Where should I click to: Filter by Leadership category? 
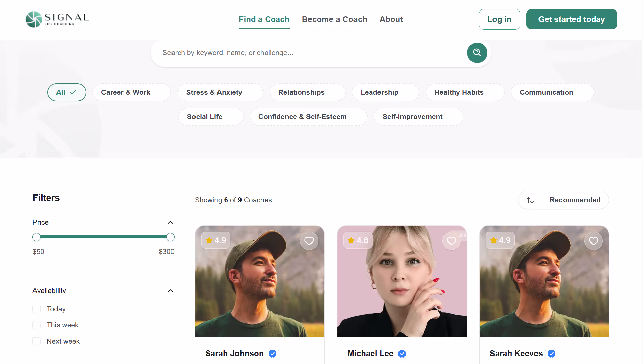click(x=386, y=92)
